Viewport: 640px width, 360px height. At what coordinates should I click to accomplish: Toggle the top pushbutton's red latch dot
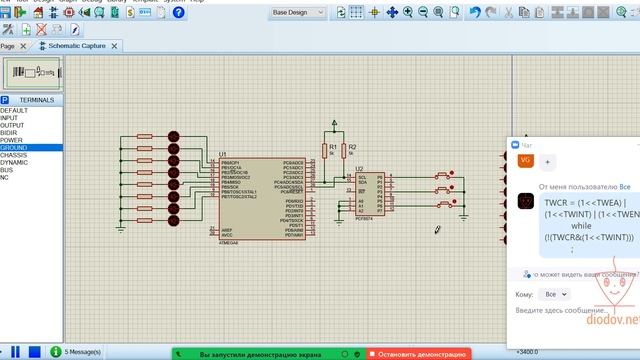(452, 173)
